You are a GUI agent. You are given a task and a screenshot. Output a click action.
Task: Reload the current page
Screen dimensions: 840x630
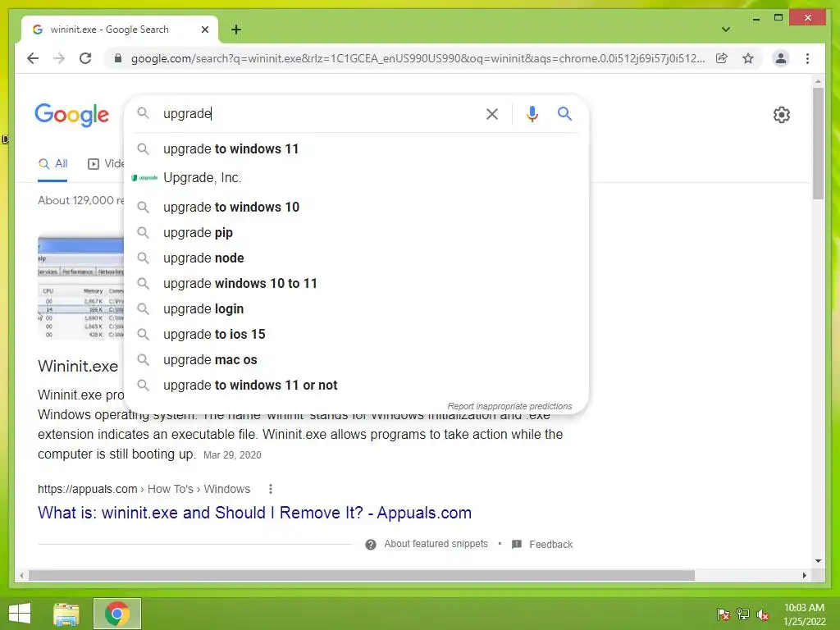point(85,58)
